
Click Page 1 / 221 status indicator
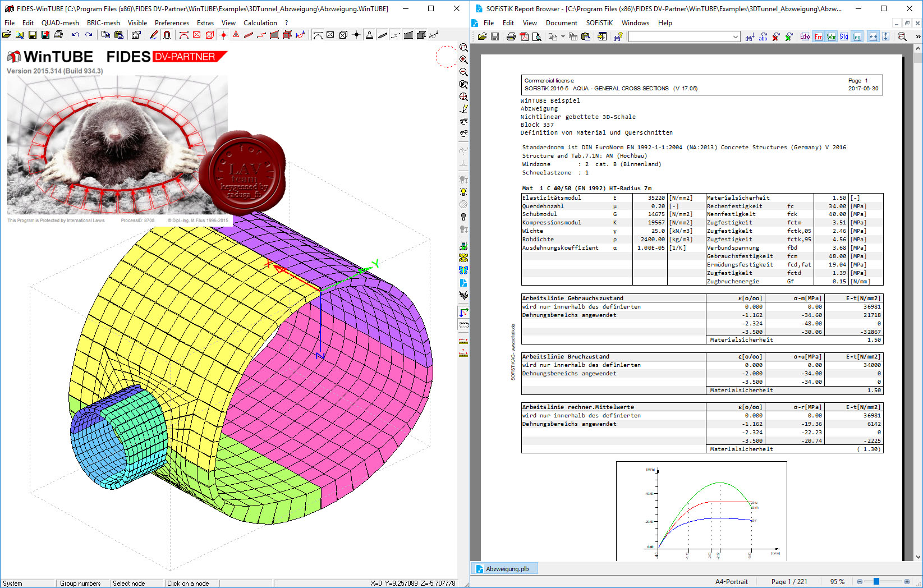pyautogui.click(x=789, y=582)
